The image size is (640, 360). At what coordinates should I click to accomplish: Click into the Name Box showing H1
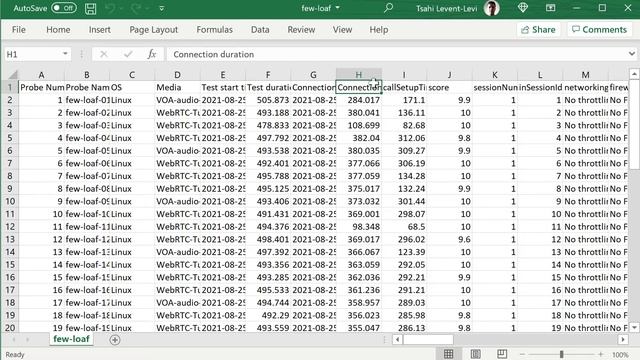click(x=32, y=54)
